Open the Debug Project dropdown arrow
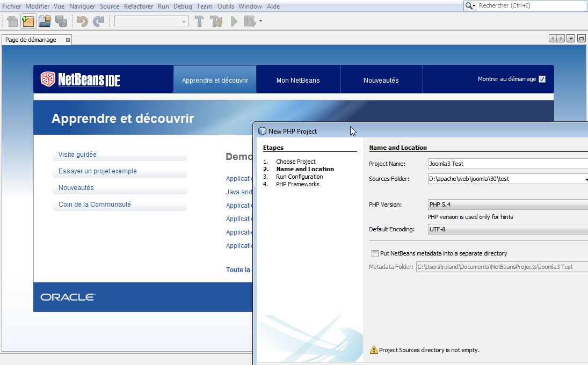The height and width of the screenshot is (365, 588). [260, 21]
